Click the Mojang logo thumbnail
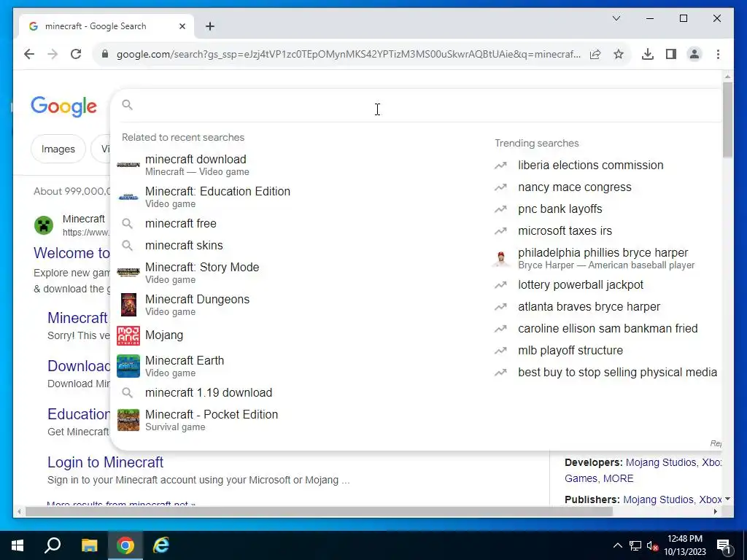The image size is (747, 560). pyautogui.click(x=128, y=335)
